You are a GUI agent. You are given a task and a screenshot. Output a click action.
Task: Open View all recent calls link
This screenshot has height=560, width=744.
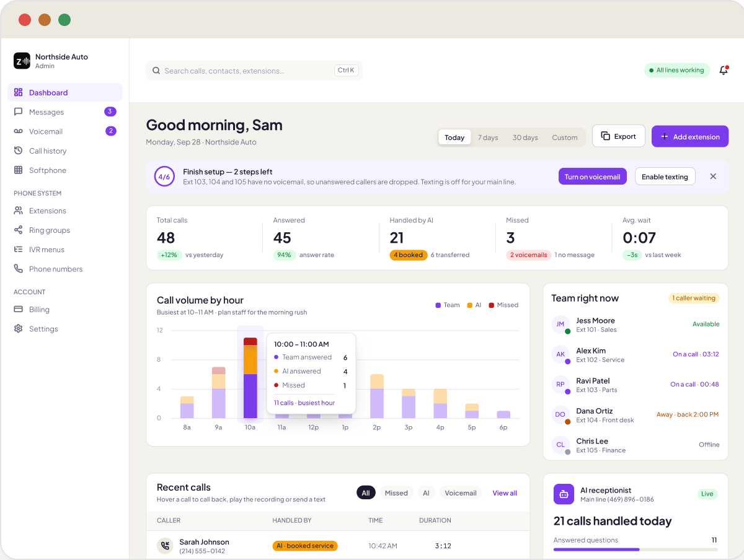pos(505,493)
